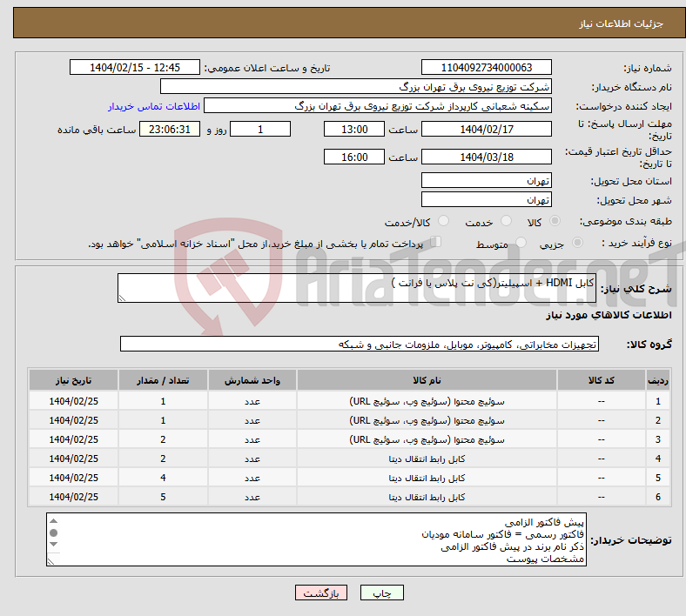Toggle the اسناد خزانه اسلامی payment checkbox
The image size is (686, 616).
(436, 241)
